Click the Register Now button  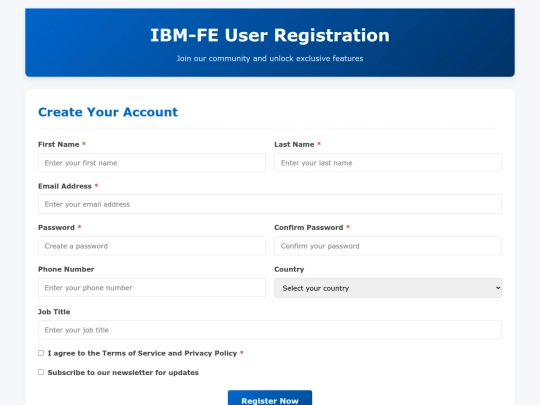[x=270, y=398]
